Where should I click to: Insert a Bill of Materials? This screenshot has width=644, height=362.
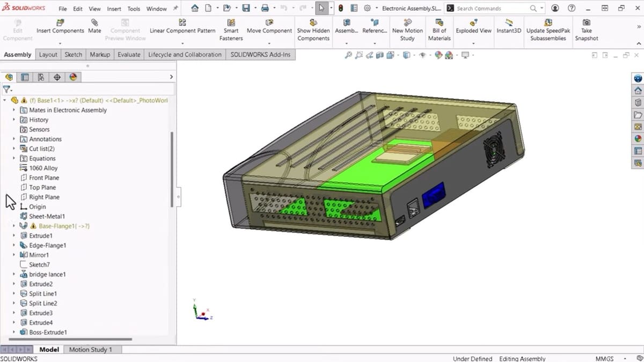(440, 30)
